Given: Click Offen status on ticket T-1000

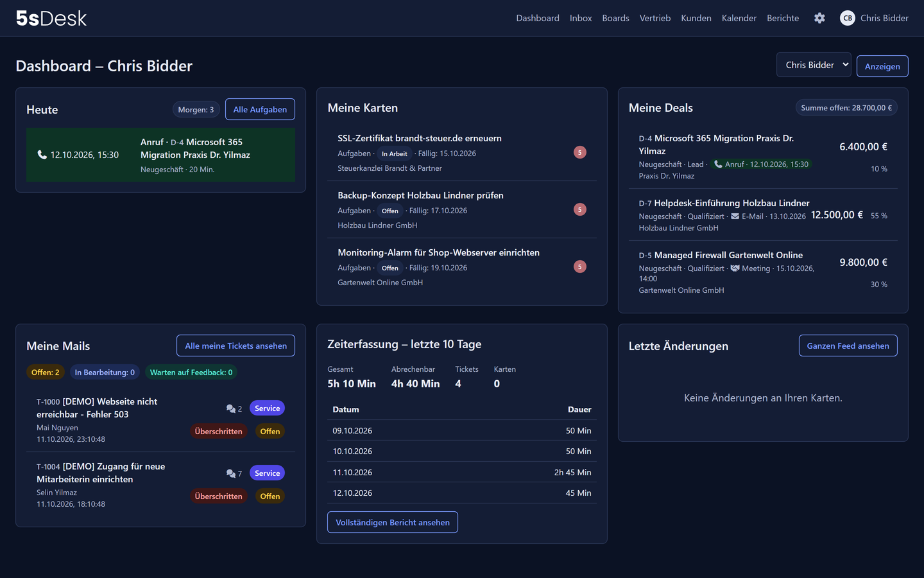Looking at the screenshot, I should [x=270, y=432].
